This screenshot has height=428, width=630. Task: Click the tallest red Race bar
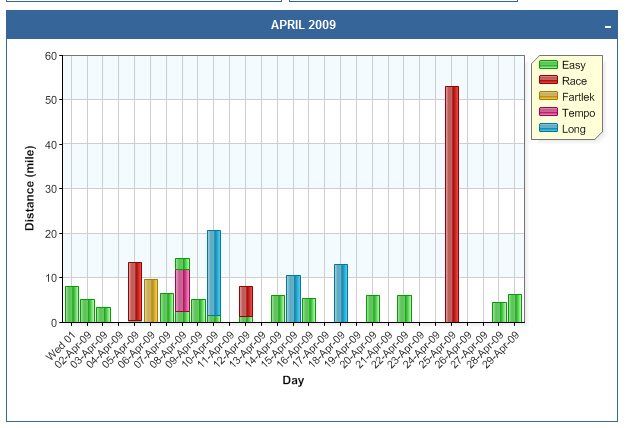tap(452, 200)
